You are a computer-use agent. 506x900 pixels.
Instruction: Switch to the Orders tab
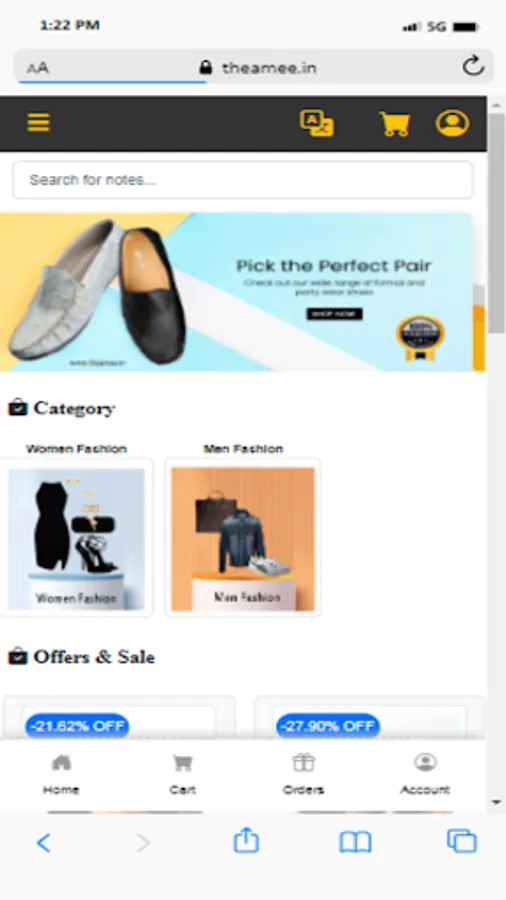click(x=303, y=774)
